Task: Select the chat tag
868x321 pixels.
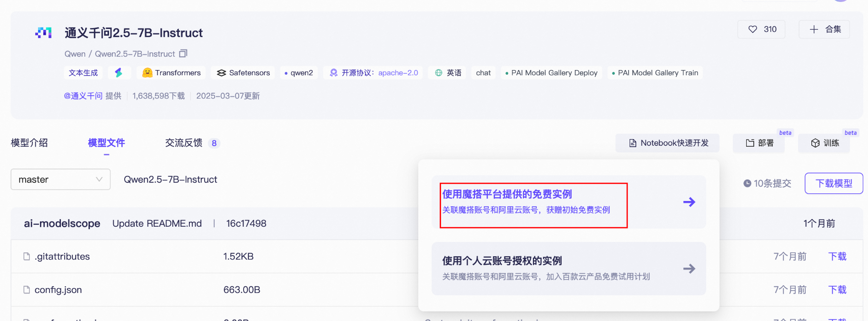Action: tap(483, 73)
